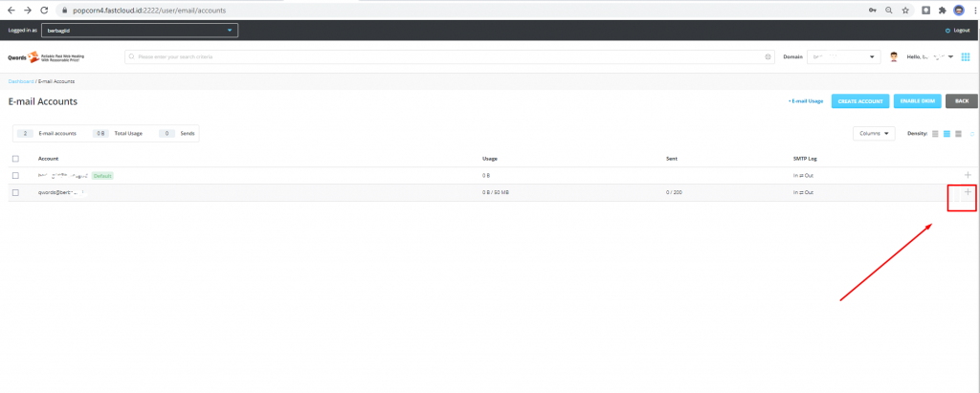Screen dimensions: 980x393
Task: Open the Columns dropdown
Action: pyautogui.click(x=874, y=133)
